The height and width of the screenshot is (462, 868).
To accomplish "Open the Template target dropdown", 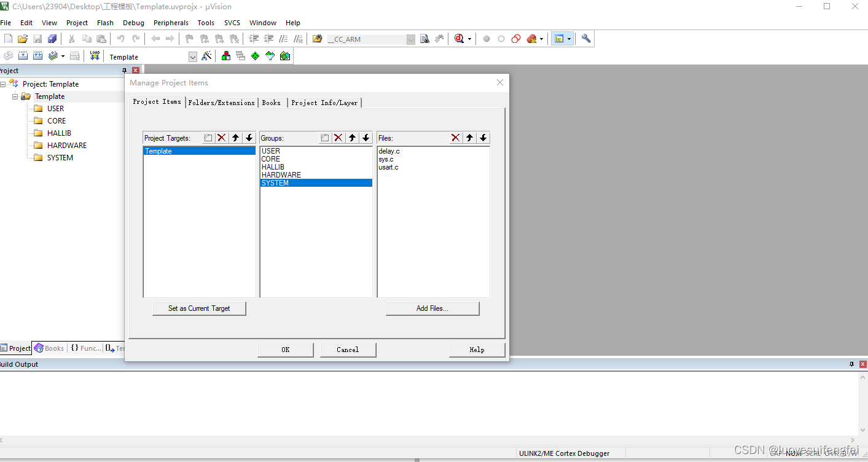I will point(193,57).
